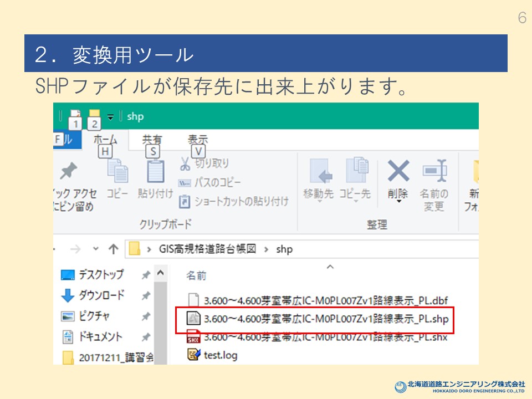The width and height of the screenshot is (532, 399).
Task: Click the Copy To (コピー先) icon
Action: coord(357,172)
